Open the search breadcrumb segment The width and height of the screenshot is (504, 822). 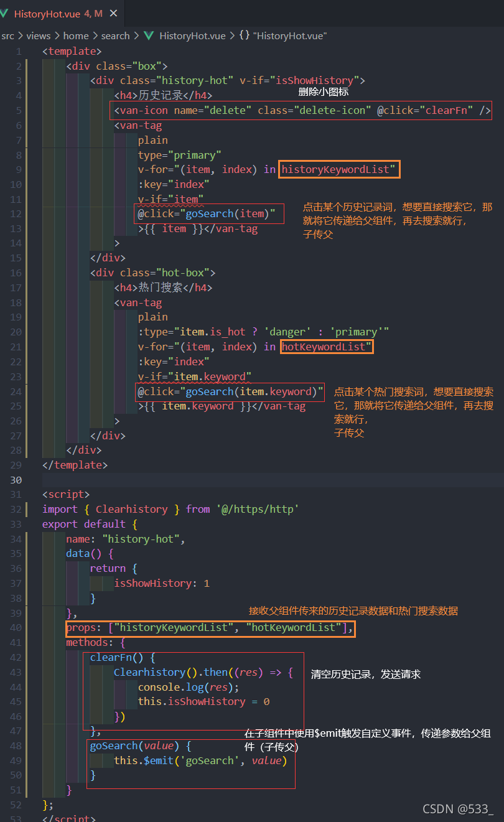click(116, 36)
